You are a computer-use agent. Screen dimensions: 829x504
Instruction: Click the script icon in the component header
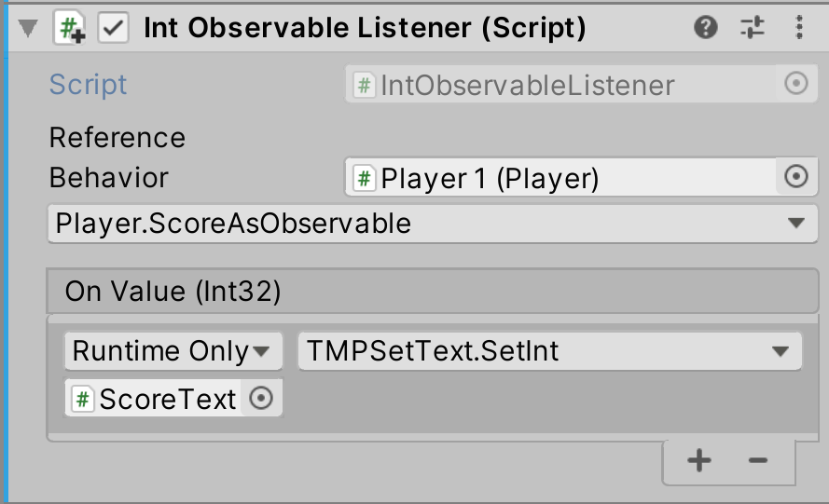pos(70,28)
